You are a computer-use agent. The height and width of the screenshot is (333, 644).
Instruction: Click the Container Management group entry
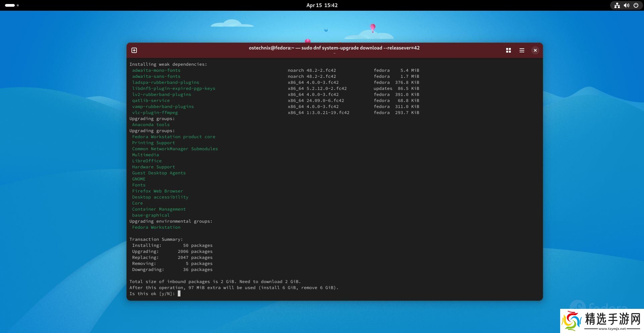(x=159, y=209)
